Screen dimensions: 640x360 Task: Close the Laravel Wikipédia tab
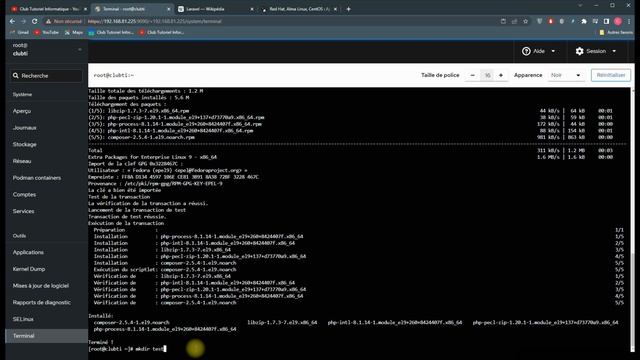click(252, 9)
